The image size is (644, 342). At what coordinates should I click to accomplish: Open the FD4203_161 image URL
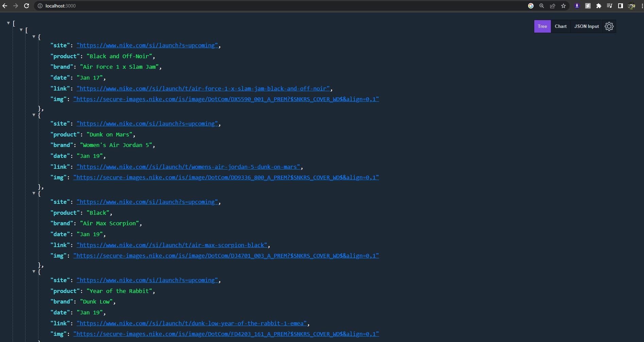[226, 334]
